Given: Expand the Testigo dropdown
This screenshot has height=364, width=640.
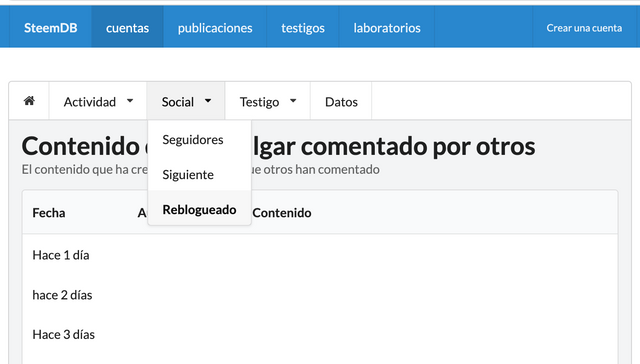Looking at the screenshot, I should tap(268, 101).
